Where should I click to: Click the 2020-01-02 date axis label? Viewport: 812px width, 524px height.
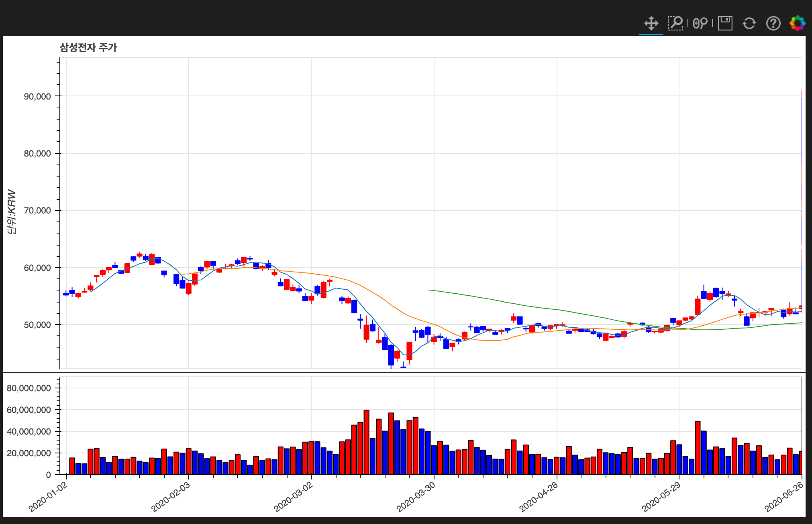[48, 497]
